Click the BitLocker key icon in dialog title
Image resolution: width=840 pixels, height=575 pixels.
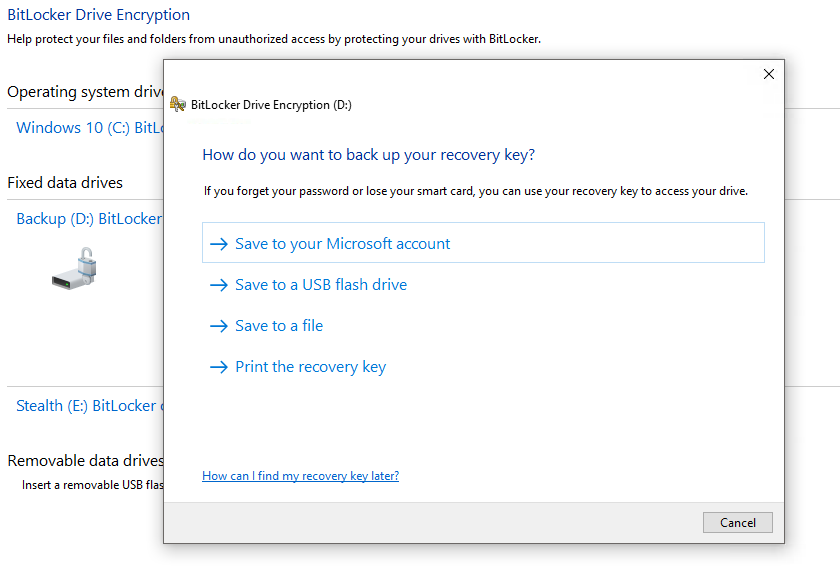coord(178,104)
